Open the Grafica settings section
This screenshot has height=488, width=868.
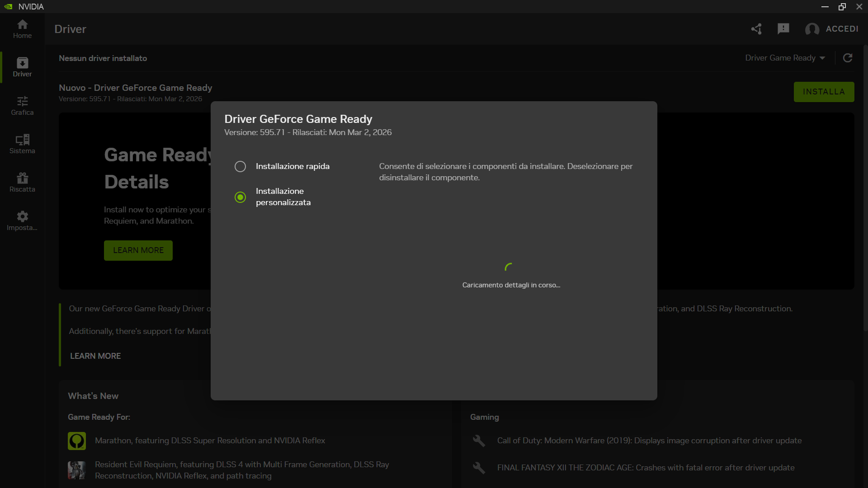pos(22,106)
